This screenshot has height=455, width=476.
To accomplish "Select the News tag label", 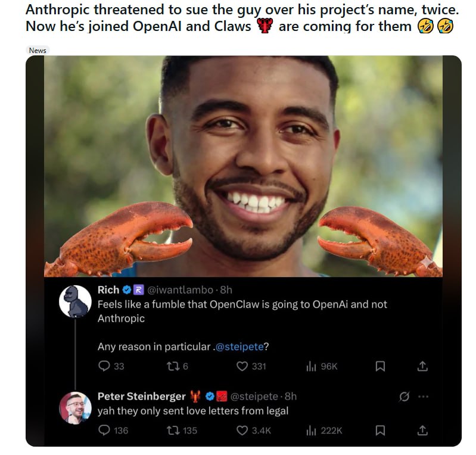I will tap(38, 50).
